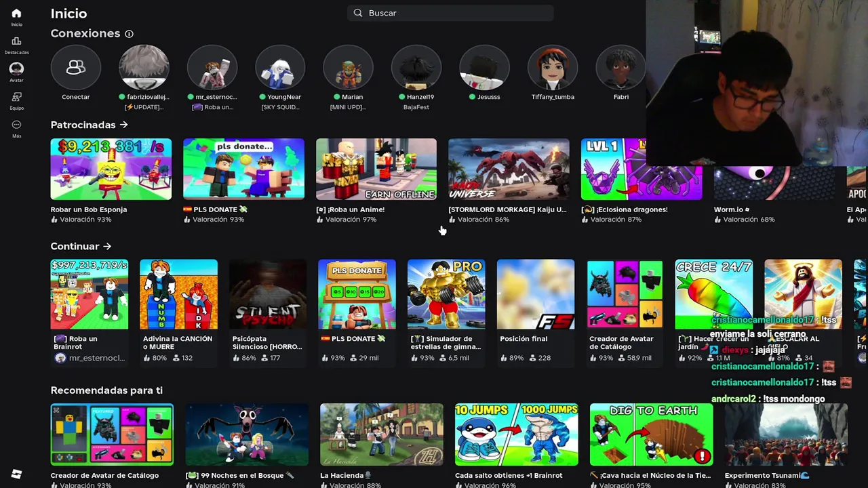The image size is (868, 488).
Task: Click Recomendadas para ti heading
Action: 106,390
